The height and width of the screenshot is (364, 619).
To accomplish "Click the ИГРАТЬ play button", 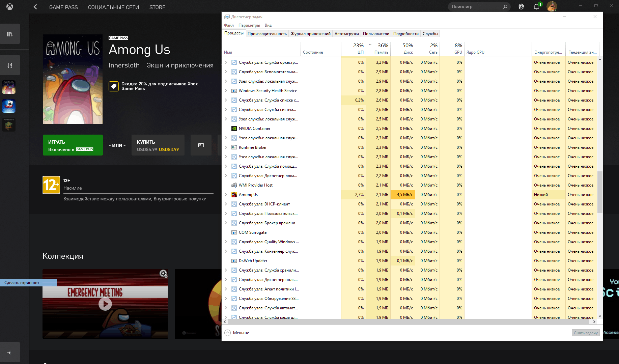I will (73, 145).
